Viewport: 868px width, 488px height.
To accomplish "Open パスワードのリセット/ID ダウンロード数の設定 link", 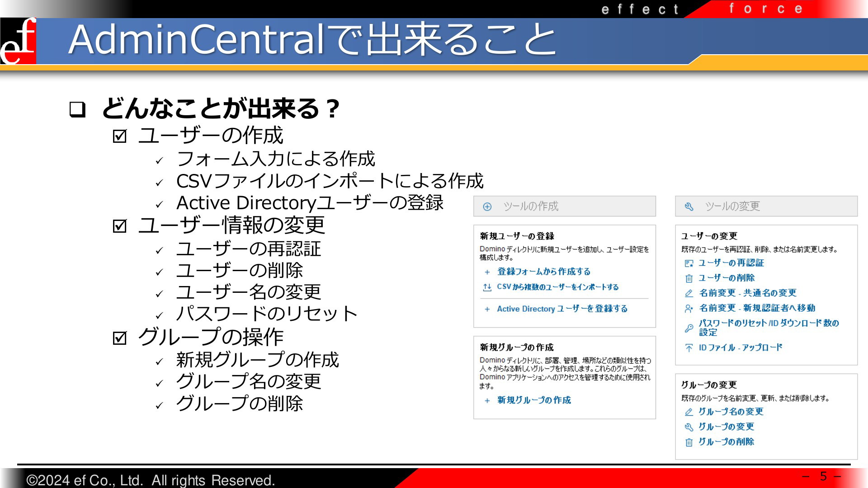I will (769, 328).
